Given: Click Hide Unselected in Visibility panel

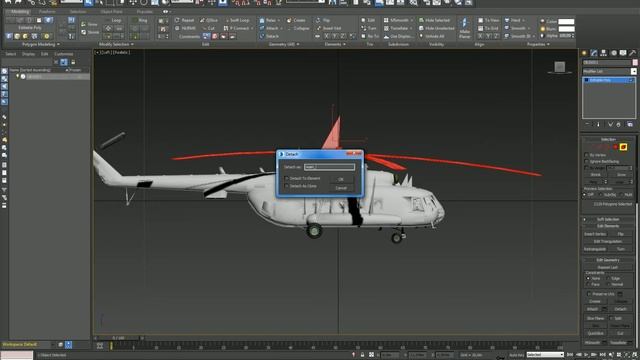Looking at the screenshot, I should coord(437,28).
